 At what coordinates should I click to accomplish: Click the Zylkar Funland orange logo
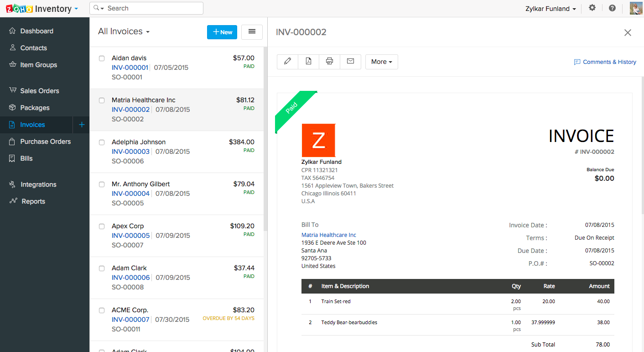pos(318,140)
